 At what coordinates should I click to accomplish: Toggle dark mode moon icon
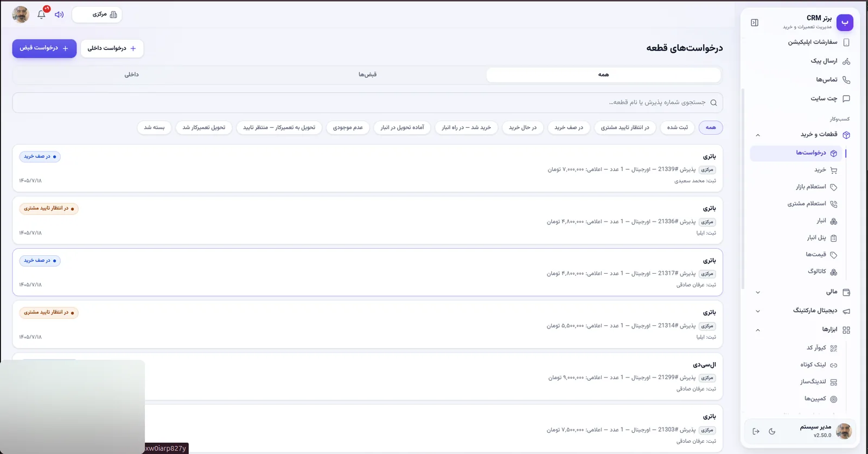point(772,431)
